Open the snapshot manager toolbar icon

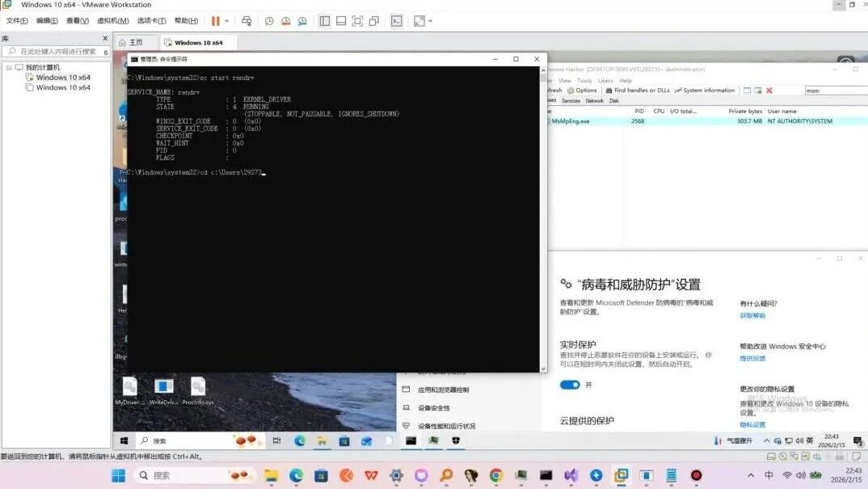click(x=302, y=21)
